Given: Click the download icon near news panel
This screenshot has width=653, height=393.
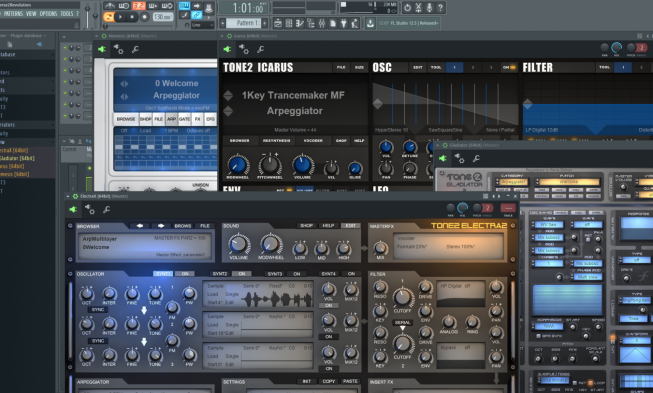Looking at the screenshot, I should [370, 23].
